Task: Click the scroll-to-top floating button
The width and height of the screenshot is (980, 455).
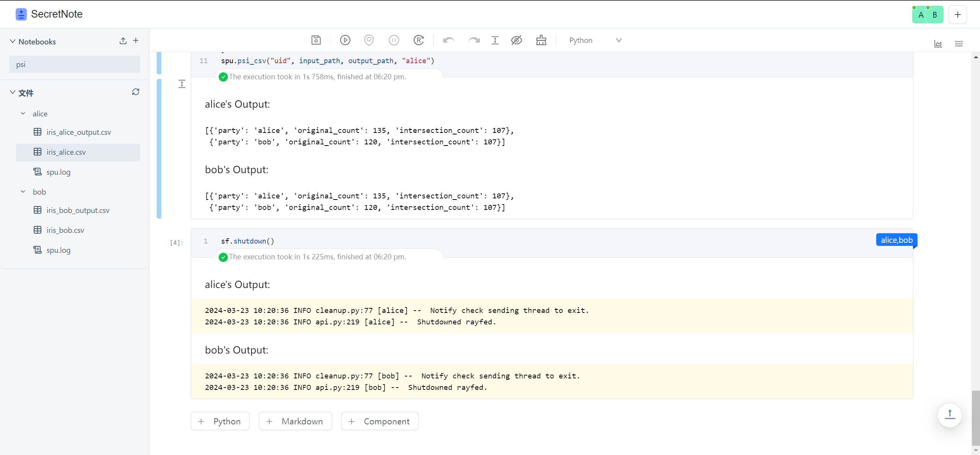Action: 949,415
